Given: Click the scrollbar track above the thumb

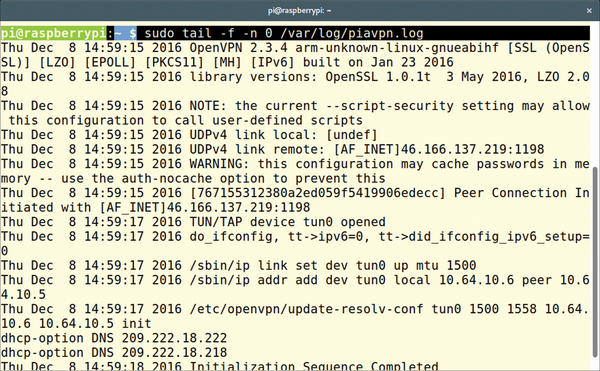Looking at the screenshot, I should coord(596,96).
